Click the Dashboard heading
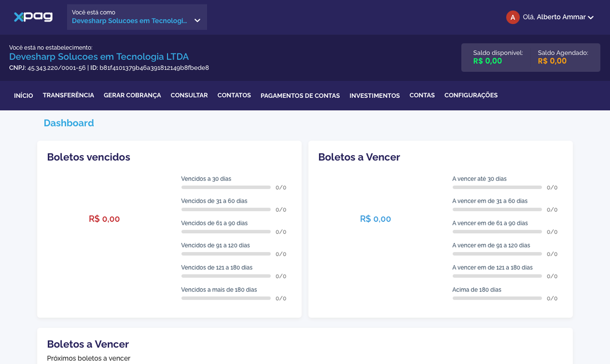This screenshot has width=610, height=364. [69, 123]
